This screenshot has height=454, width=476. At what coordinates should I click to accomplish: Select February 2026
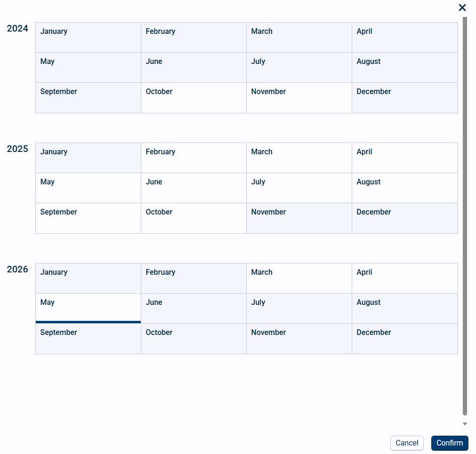194,278
